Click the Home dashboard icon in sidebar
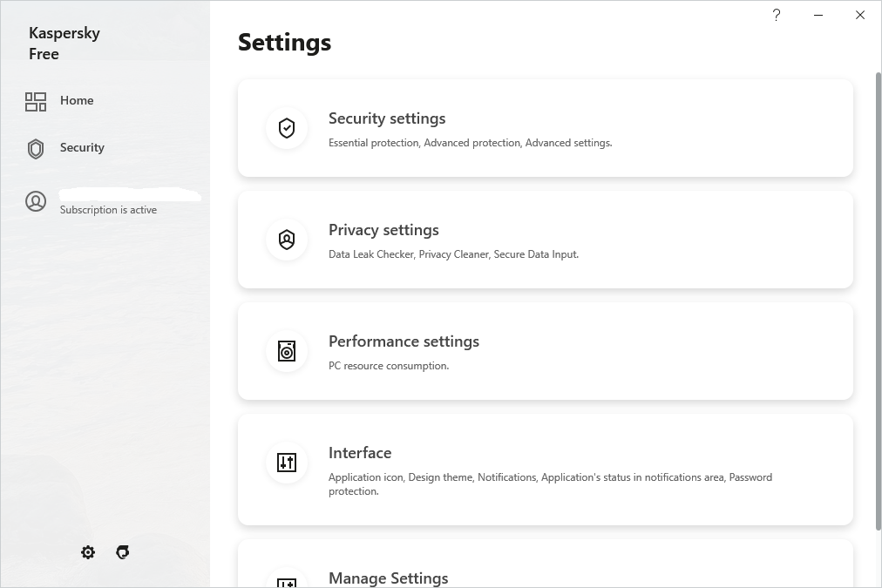 coord(36,102)
